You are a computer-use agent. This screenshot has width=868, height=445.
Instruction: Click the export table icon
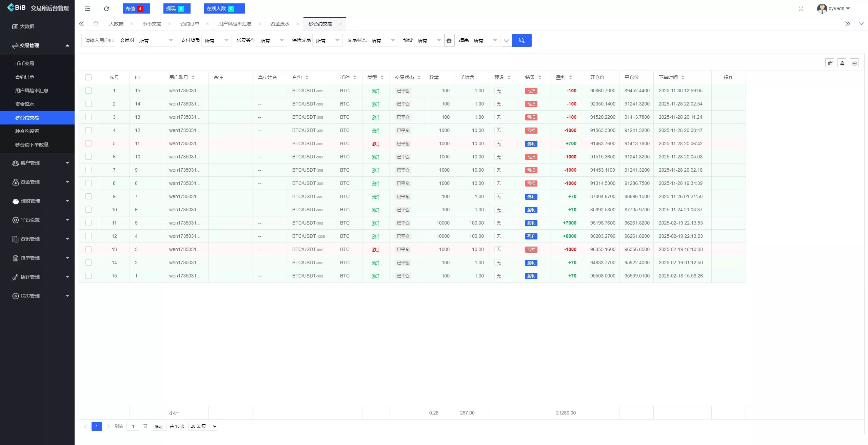pos(842,63)
